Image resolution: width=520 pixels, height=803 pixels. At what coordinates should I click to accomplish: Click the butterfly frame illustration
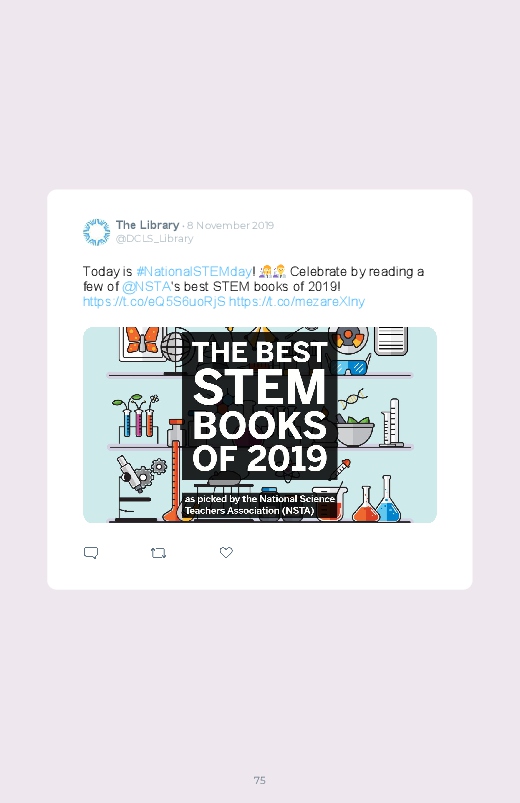pos(141,342)
